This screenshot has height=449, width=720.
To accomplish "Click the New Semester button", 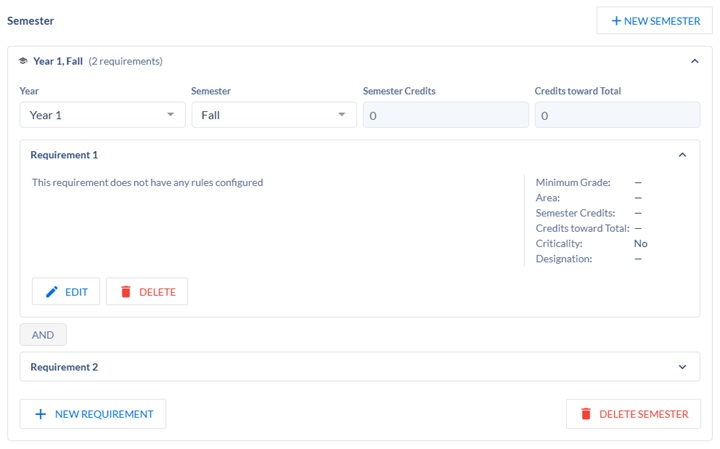I will (x=654, y=21).
